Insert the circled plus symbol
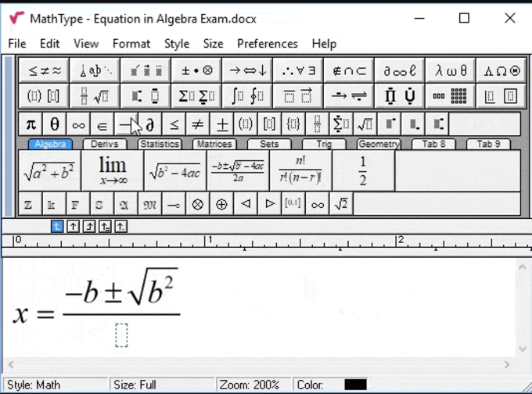 [222, 204]
